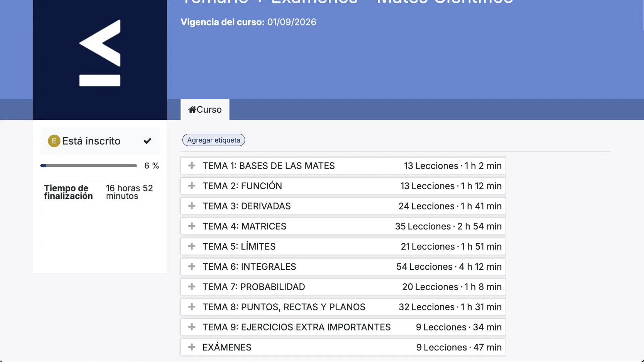This screenshot has width=644, height=362.
Task: Click the plus icon beside TEMA 4: MATRICES
Action: point(192,226)
